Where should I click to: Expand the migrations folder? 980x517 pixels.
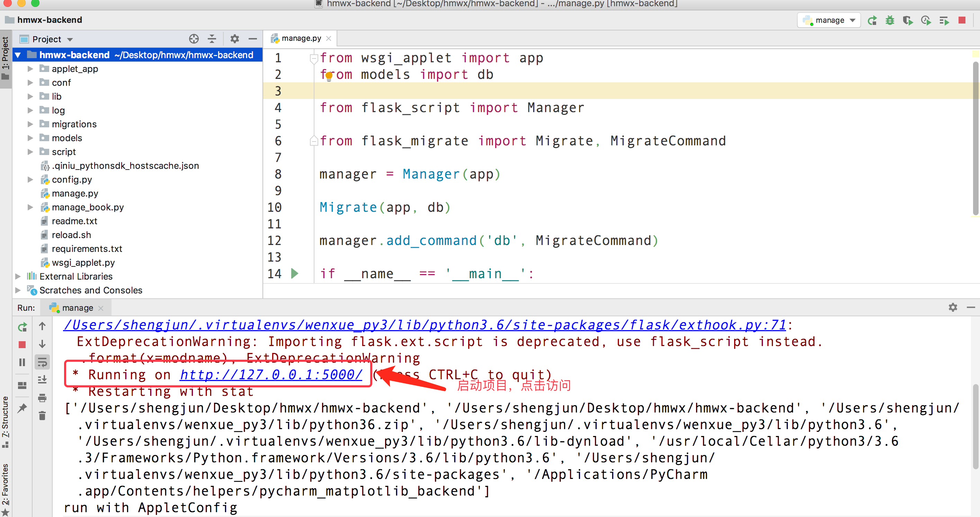[x=30, y=124]
